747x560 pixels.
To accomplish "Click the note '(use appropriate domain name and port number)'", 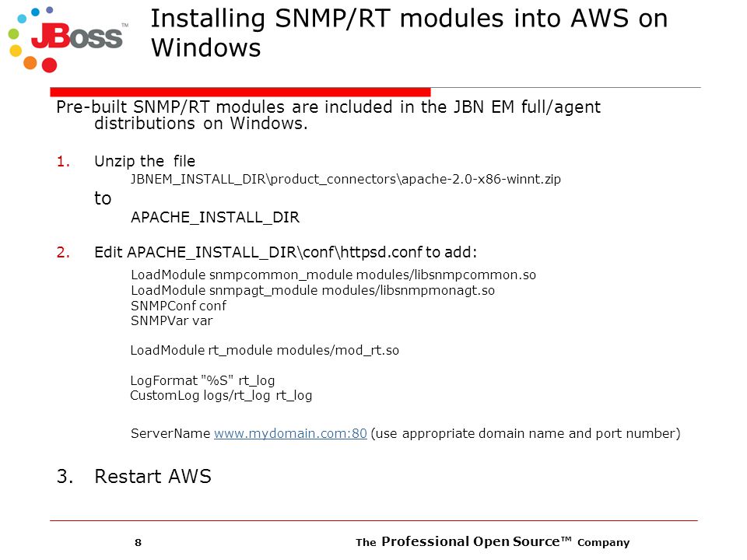I will [525, 433].
